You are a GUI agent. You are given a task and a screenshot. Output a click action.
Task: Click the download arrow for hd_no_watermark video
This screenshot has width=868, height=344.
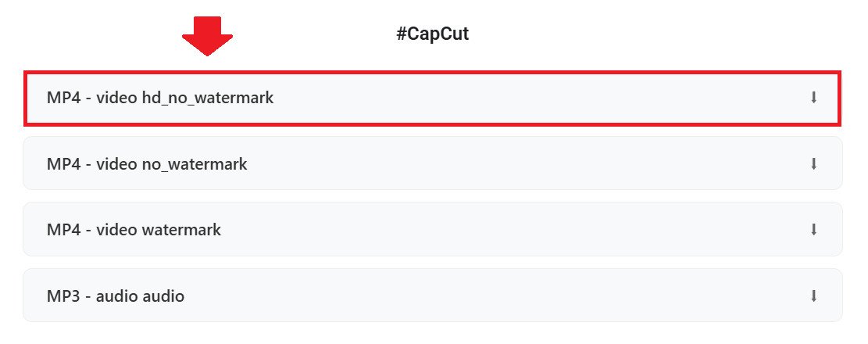coord(813,98)
